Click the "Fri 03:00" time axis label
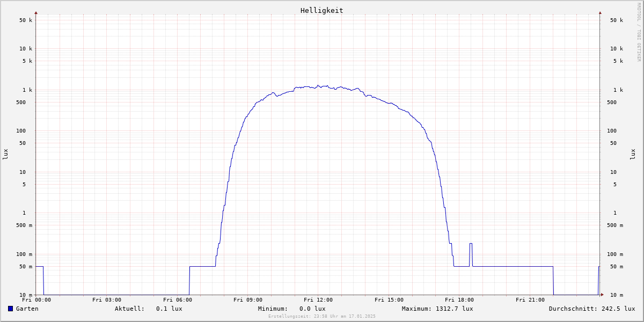 (107, 300)
